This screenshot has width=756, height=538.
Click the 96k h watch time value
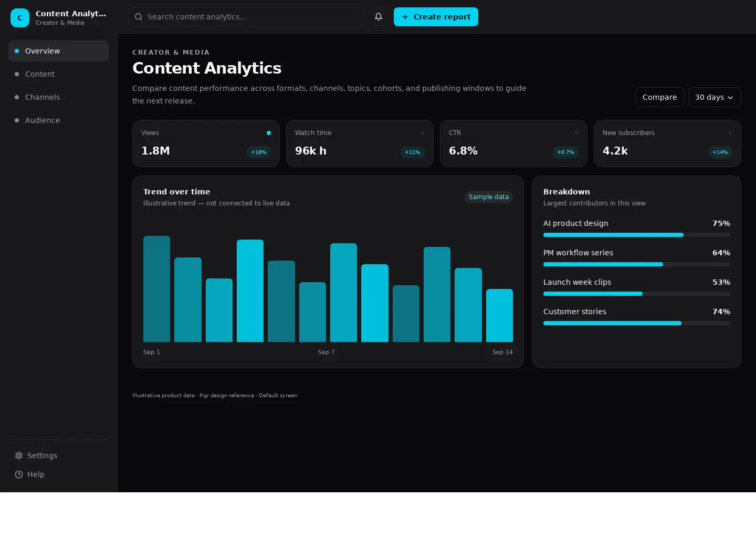tap(311, 151)
